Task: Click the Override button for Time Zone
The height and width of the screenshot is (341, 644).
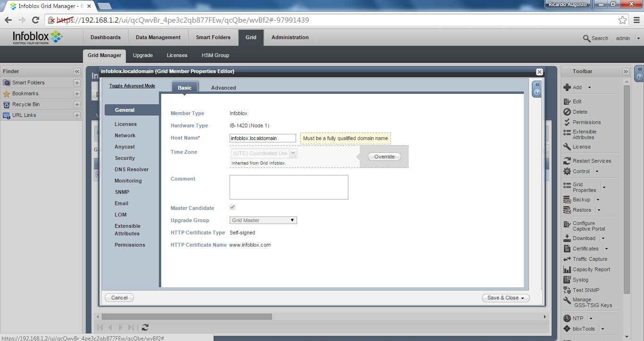Action: pyautogui.click(x=384, y=157)
